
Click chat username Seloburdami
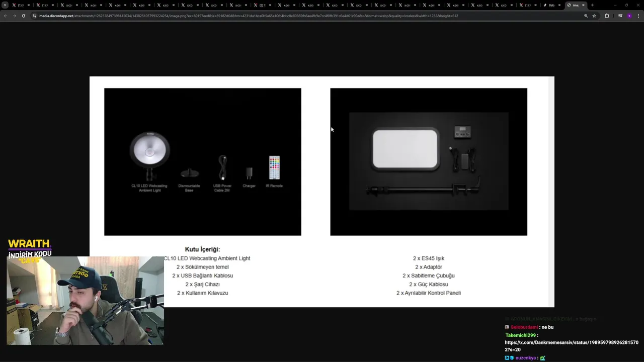point(524,327)
